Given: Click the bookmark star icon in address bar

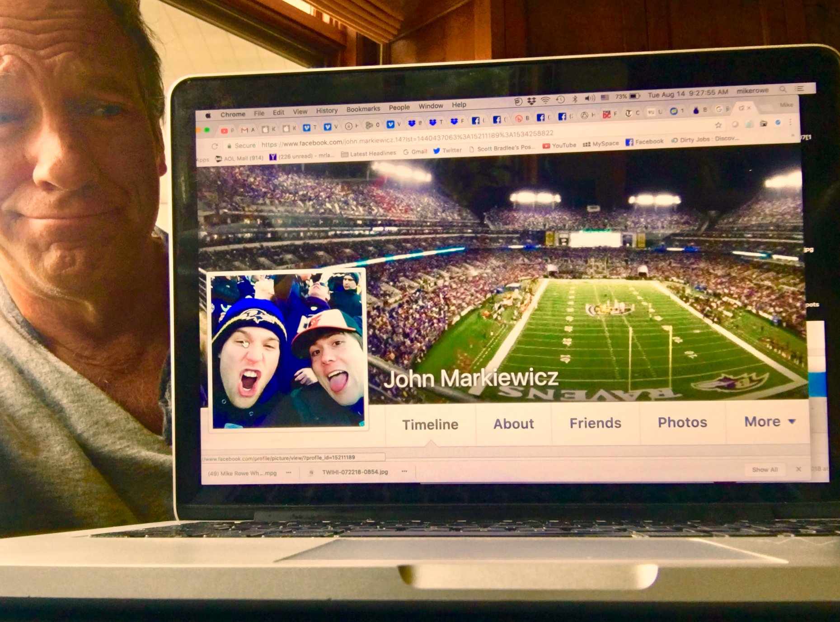Looking at the screenshot, I should pyautogui.click(x=718, y=125).
